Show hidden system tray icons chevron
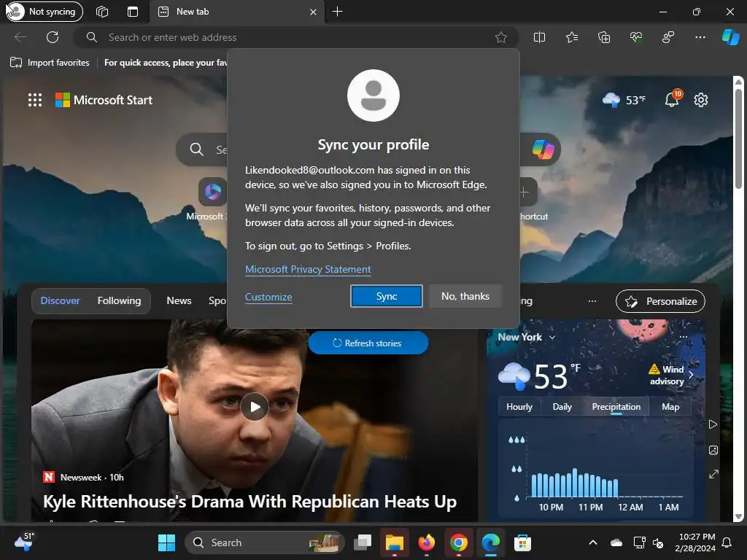747x560 pixels. pyautogui.click(x=593, y=542)
